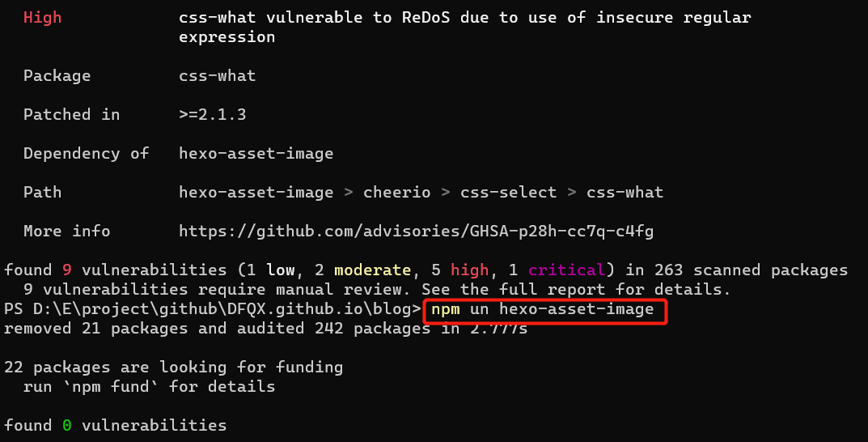The image size is (868, 442).
Task: Click the css-what package name value
Action: tap(217, 75)
